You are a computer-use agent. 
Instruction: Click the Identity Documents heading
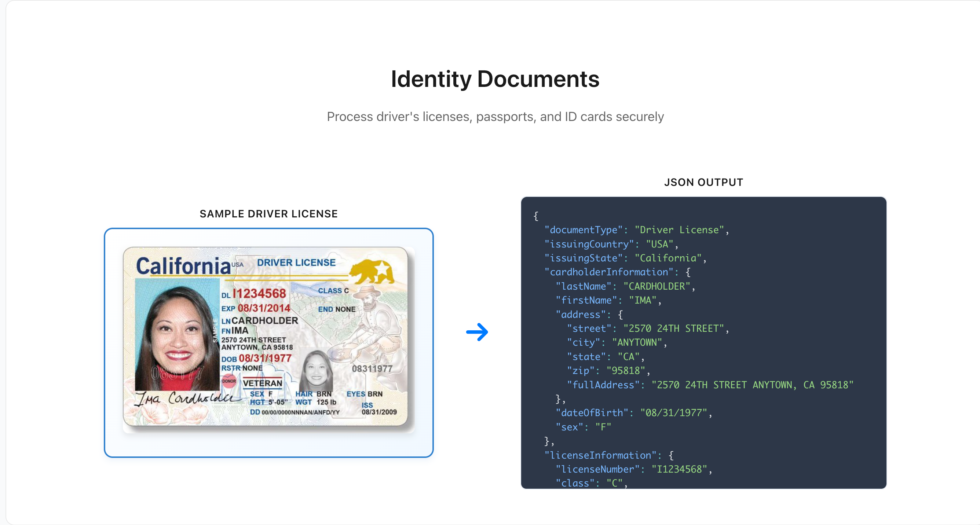click(x=495, y=79)
